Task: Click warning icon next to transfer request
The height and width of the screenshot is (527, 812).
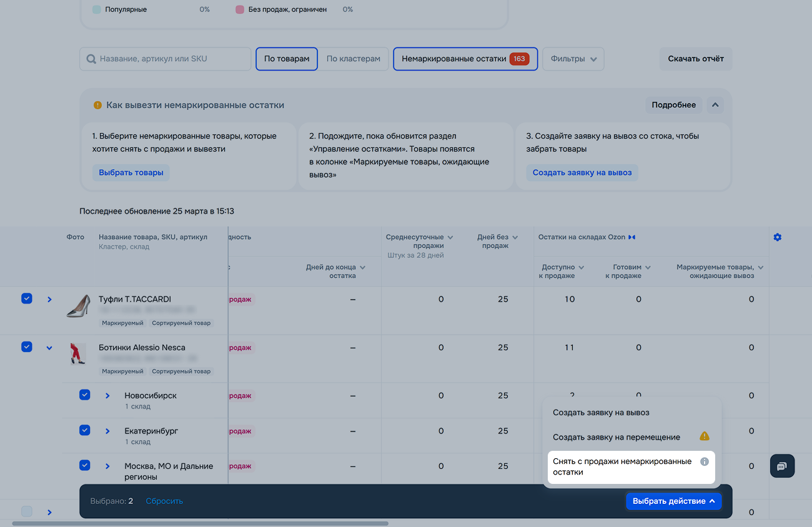Action: point(704,436)
